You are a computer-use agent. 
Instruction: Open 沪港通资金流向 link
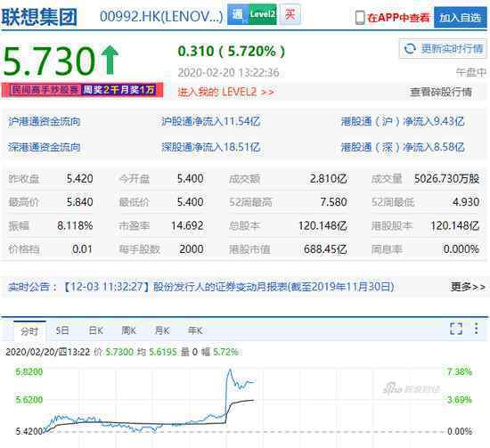(x=44, y=121)
